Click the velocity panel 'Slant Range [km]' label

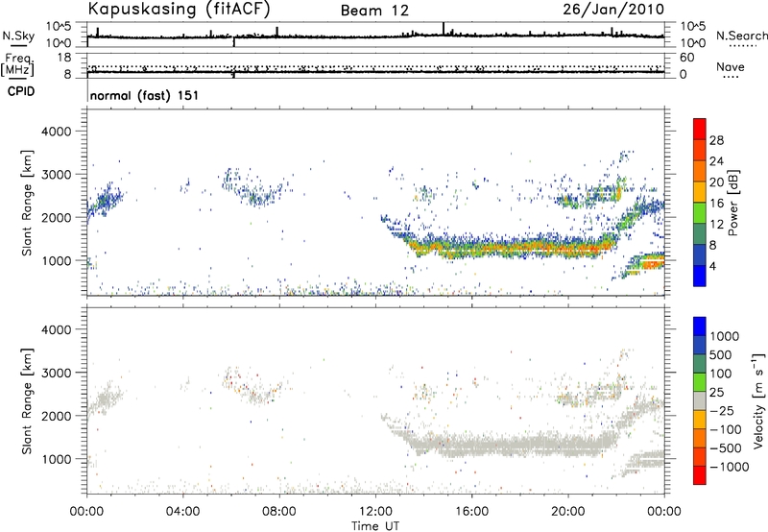tap(27, 401)
